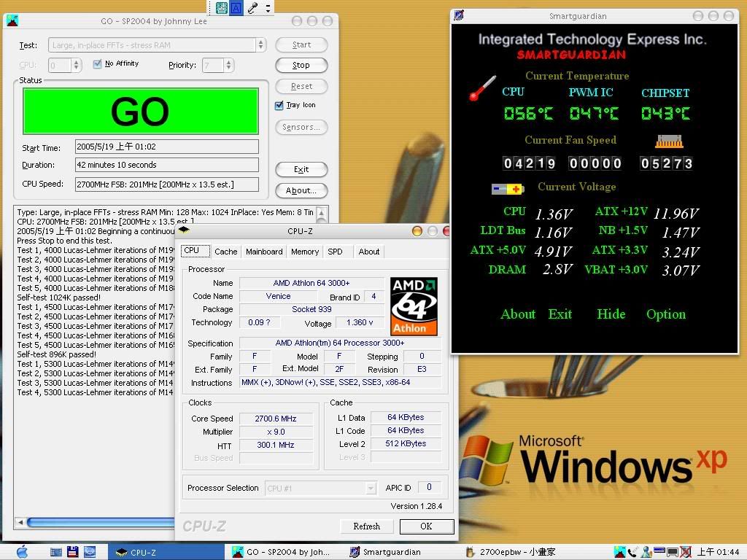Click the green GO status indicator
747x560 pixels.
pyautogui.click(x=141, y=111)
